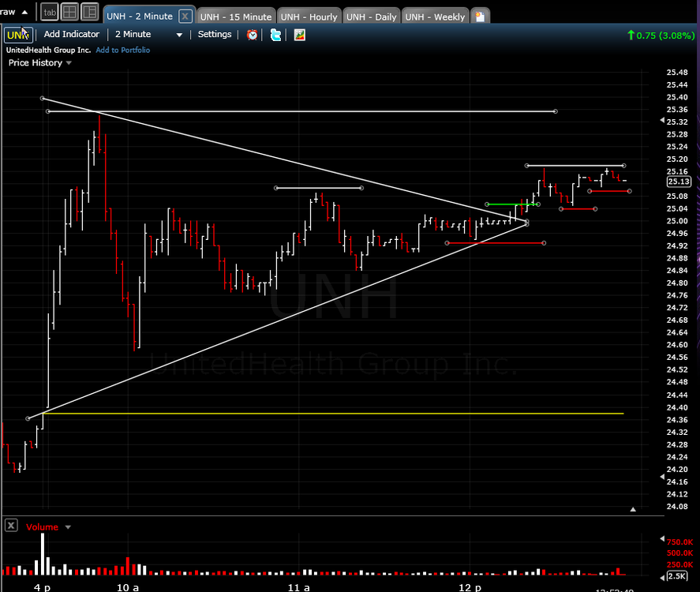Click the 0.75 (3.08%) price change
Image resolution: width=700 pixels, height=592 pixels.
[661, 36]
